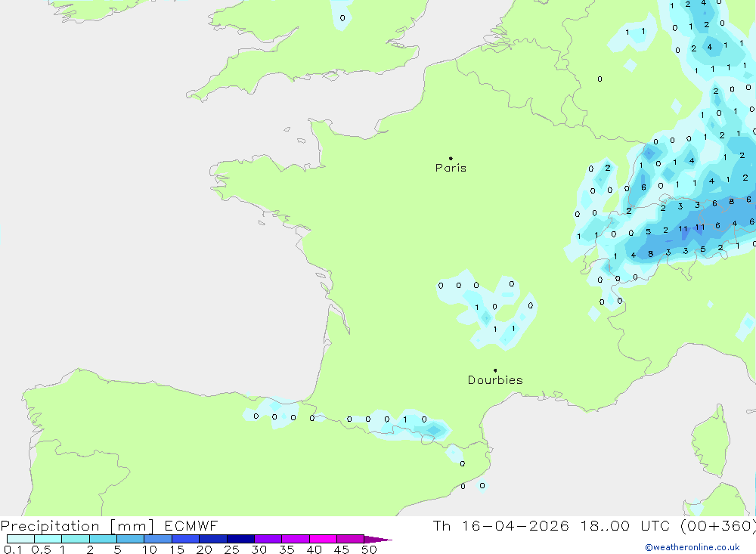Screen dimensions: 756x554
Task: Click the legend label 25
Action: point(231,549)
